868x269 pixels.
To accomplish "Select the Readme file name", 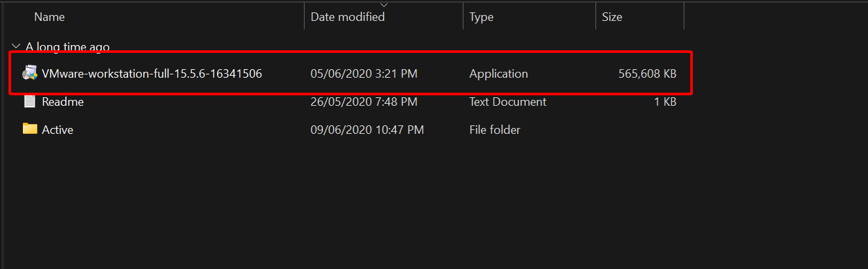I will coord(63,102).
